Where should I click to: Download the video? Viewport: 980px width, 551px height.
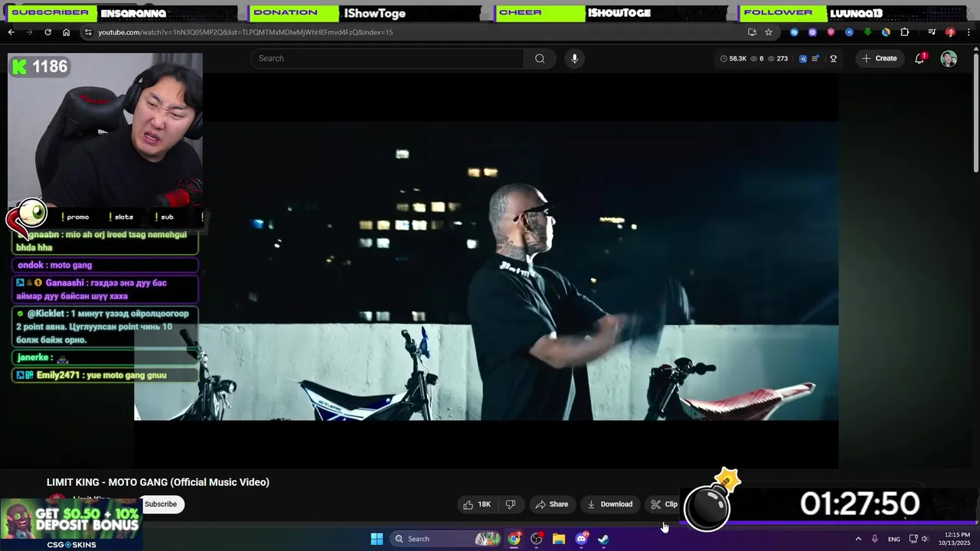(610, 504)
